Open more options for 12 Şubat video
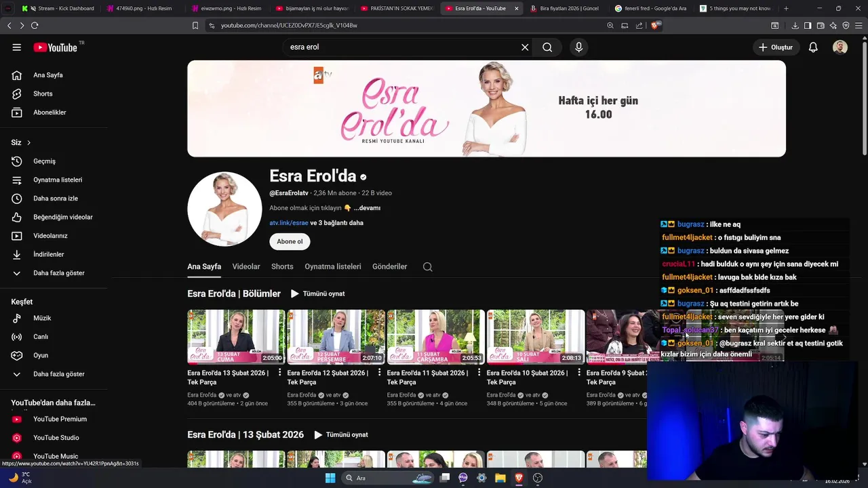This screenshot has height=488, width=868. click(380, 373)
